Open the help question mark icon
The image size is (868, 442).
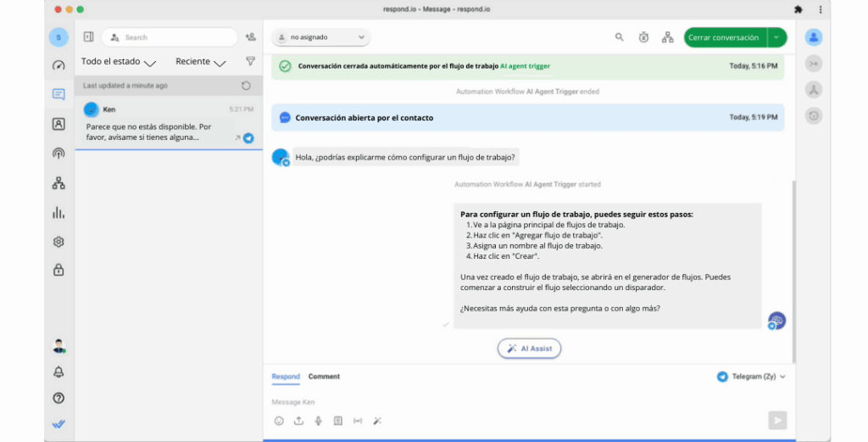58,398
